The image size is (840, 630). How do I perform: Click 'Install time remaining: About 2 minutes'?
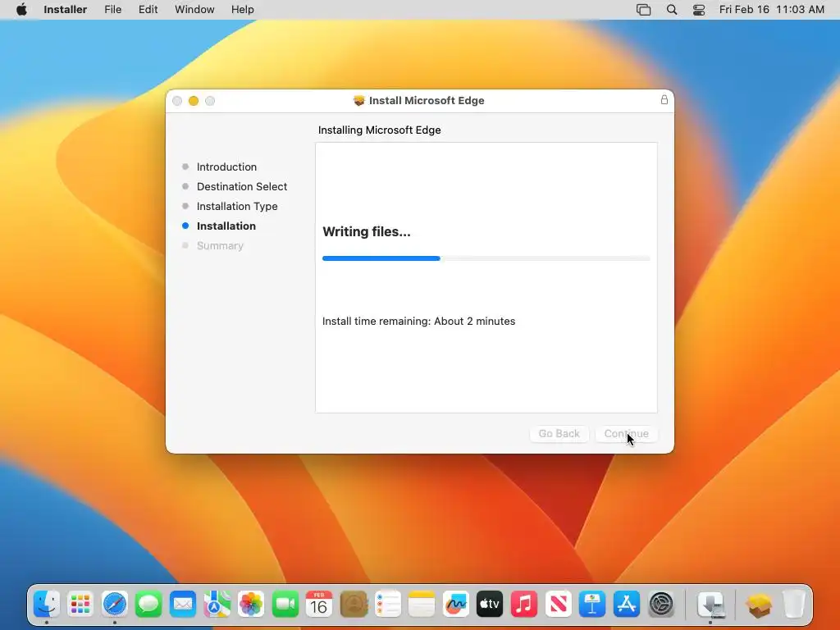tap(418, 321)
